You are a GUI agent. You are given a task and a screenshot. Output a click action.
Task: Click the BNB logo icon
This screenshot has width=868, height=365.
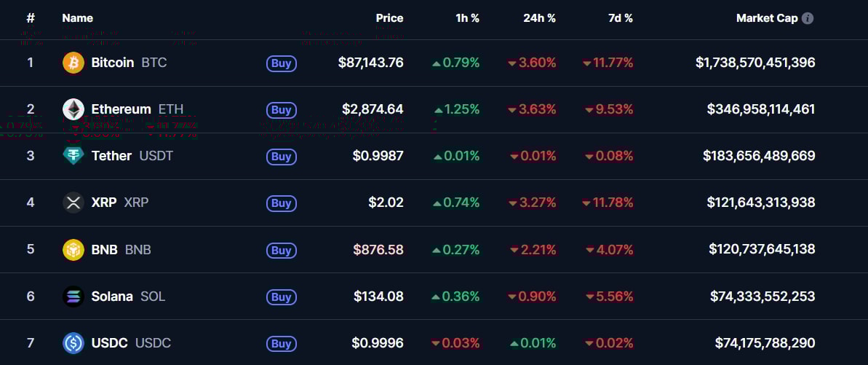point(73,249)
